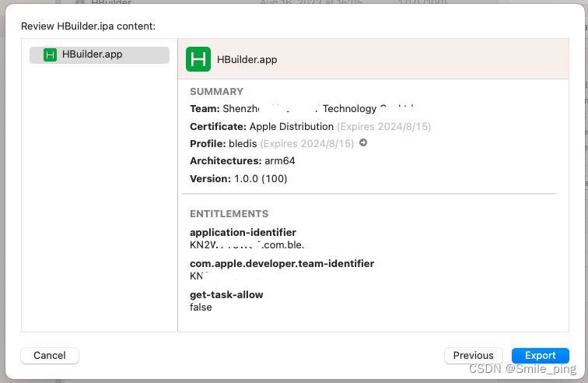Click the Profile: bledis text
The width and height of the screenshot is (588, 383).
point(223,144)
